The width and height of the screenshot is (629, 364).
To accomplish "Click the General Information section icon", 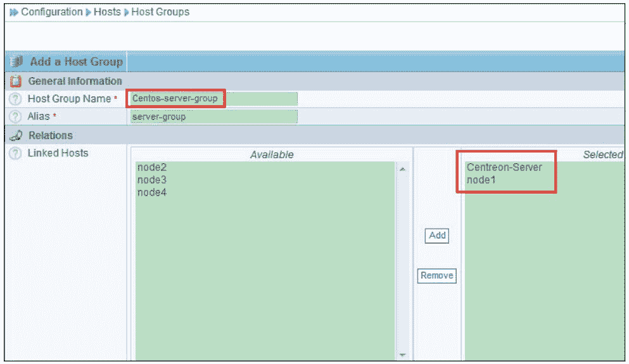I will [x=16, y=82].
